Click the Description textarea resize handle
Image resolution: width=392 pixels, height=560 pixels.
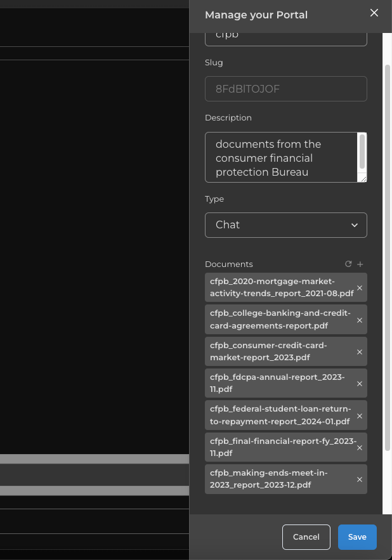(363, 179)
